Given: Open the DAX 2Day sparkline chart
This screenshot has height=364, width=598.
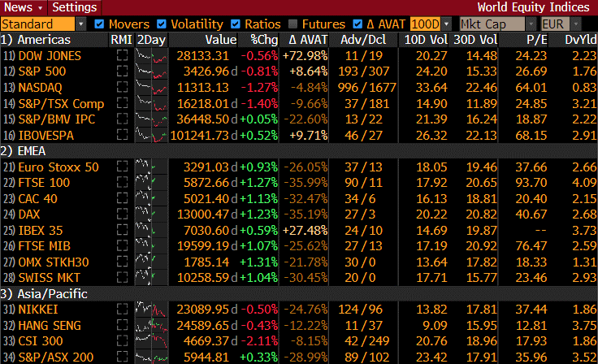Looking at the screenshot, I should tap(151, 214).
